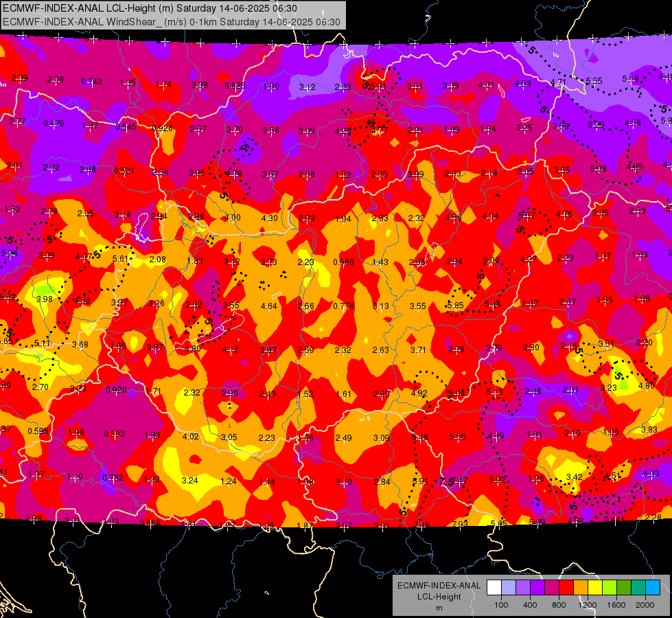This screenshot has height=618, width=672.
Task: Click the wind shear value 0.825
Action: 235,86
